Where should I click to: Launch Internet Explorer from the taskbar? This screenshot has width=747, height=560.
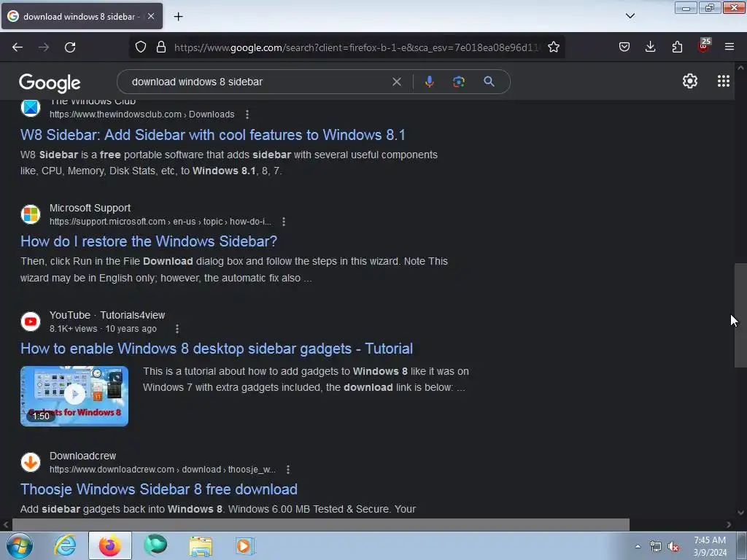click(65, 545)
